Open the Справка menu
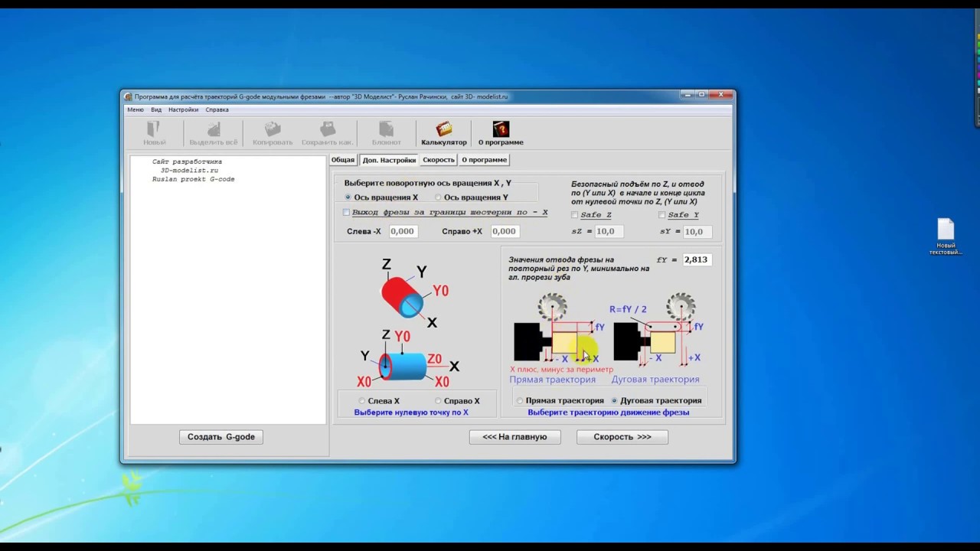This screenshot has width=980, height=551. [217, 109]
